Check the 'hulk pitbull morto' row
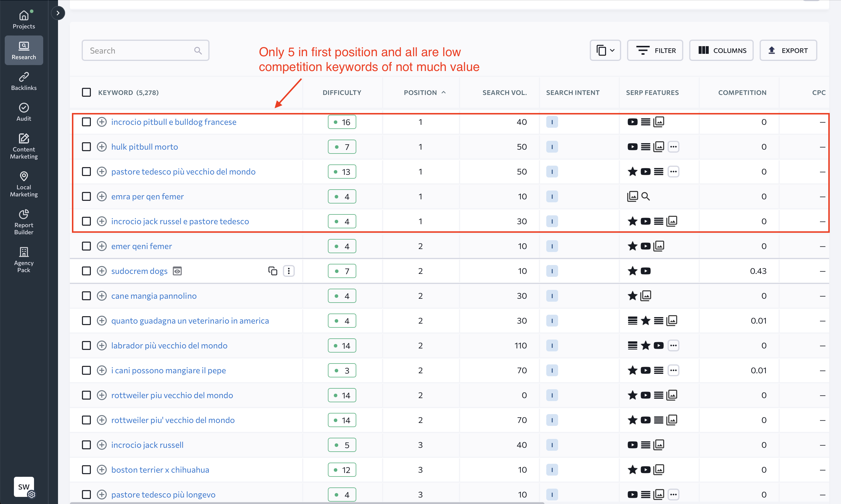841x504 pixels. (86, 147)
